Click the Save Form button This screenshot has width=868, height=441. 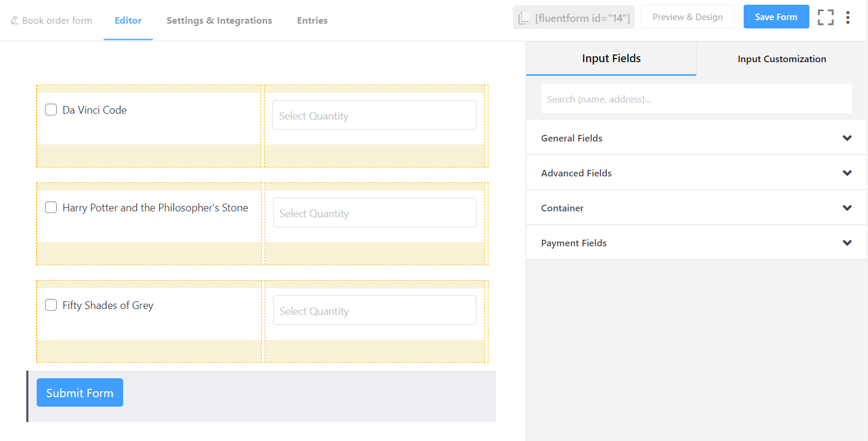click(776, 17)
